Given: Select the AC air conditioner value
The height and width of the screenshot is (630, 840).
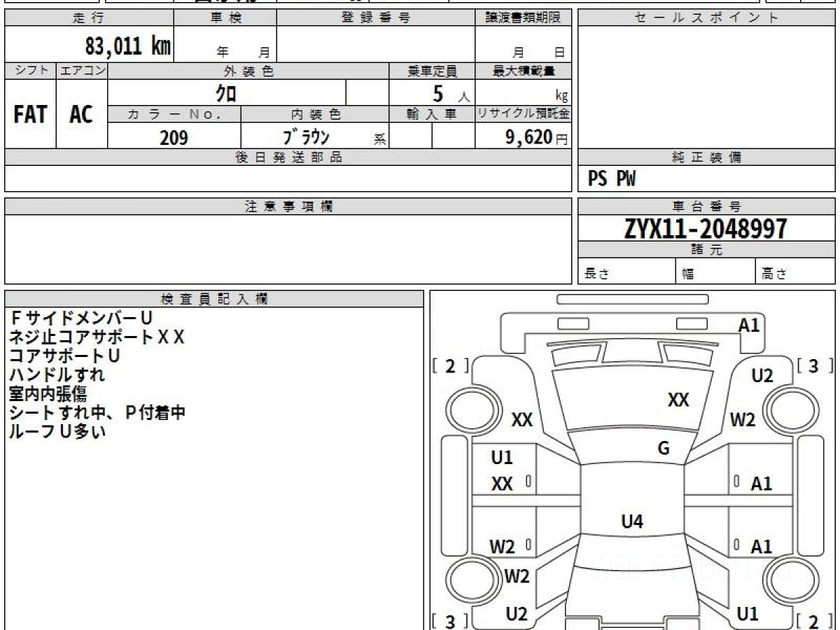Looking at the screenshot, I should (x=81, y=114).
